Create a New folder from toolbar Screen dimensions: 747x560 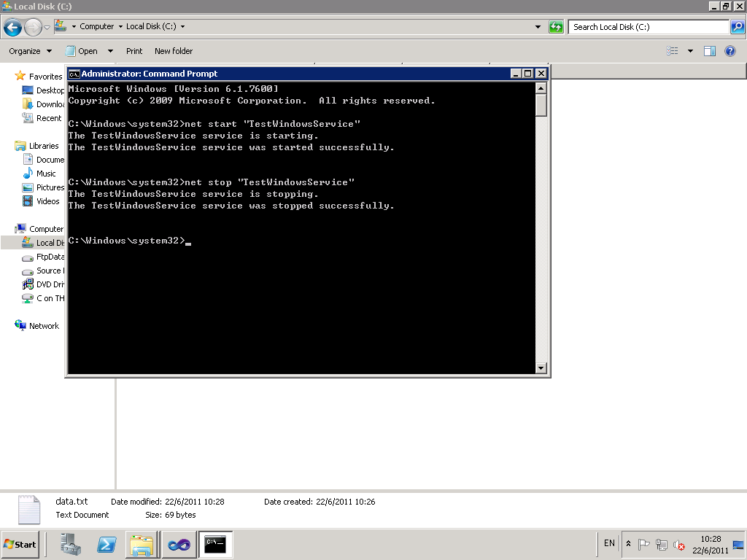pos(174,51)
